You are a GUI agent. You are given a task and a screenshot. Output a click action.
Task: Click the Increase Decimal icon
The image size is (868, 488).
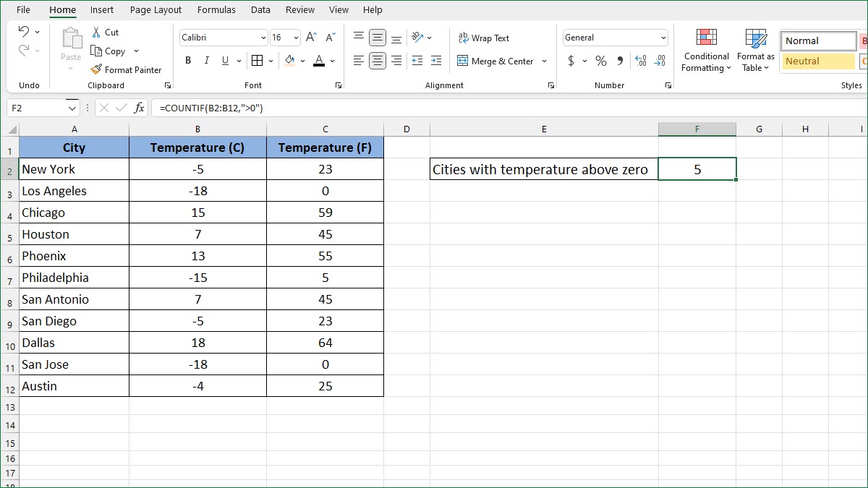[x=639, y=61]
